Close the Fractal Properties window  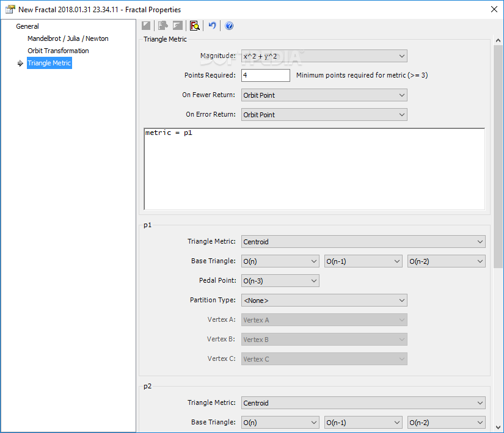click(x=494, y=9)
